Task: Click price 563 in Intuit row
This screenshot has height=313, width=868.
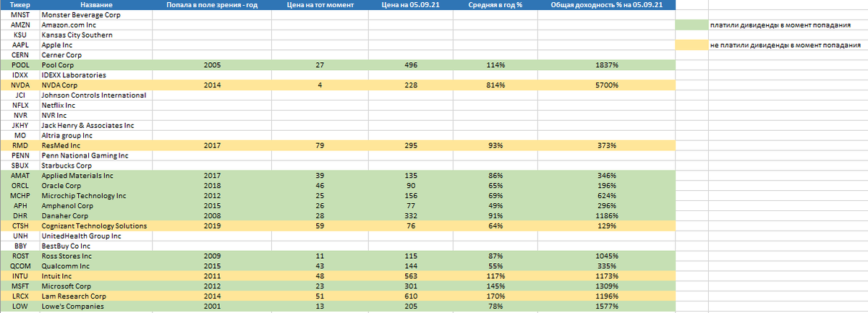Action: pos(410,277)
